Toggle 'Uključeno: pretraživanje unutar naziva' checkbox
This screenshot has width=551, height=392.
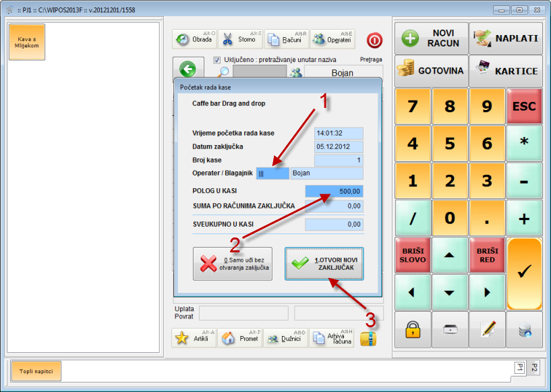tap(217, 59)
